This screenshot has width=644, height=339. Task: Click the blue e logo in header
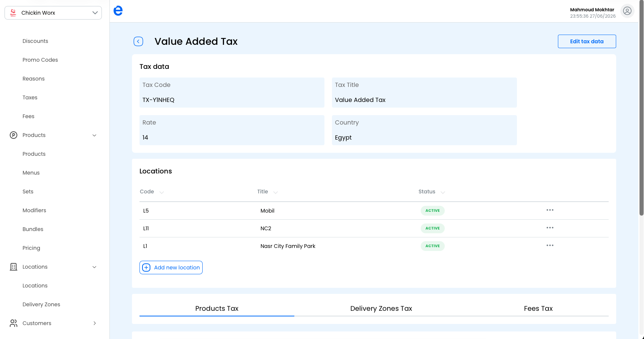pos(118,11)
